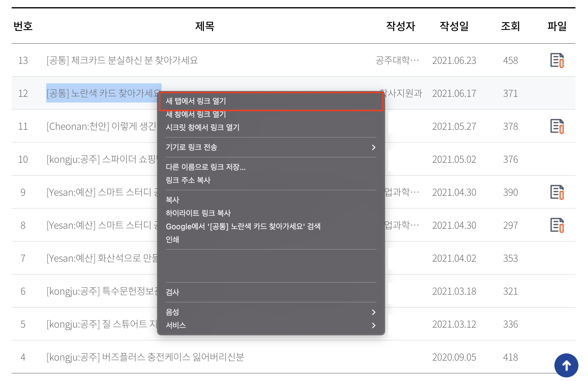Click view count '297'
The width and height of the screenshot is (588, 381).
[510, 225]
